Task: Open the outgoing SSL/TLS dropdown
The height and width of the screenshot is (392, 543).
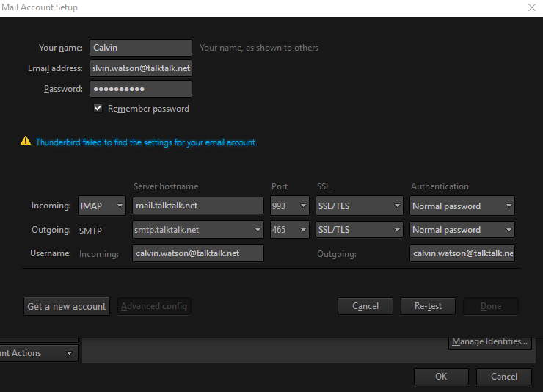Action: (360, 230)
